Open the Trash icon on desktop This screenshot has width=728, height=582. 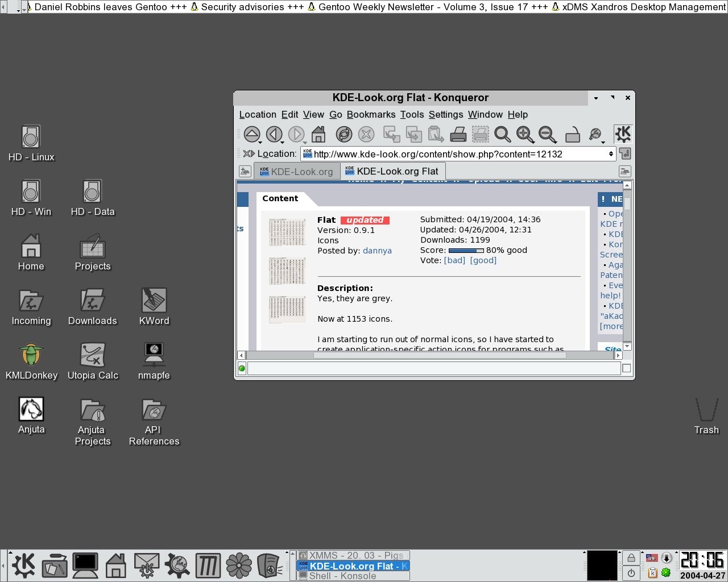coord(706,416)
